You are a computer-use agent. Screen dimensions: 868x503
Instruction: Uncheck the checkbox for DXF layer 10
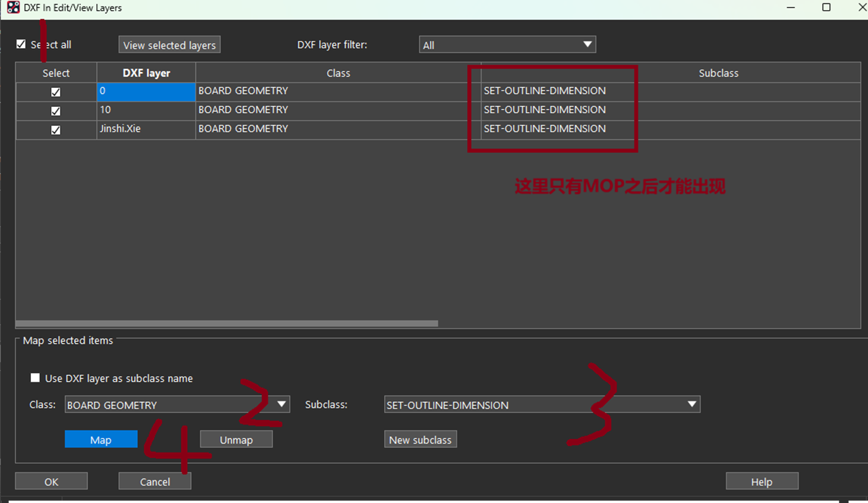56,111
